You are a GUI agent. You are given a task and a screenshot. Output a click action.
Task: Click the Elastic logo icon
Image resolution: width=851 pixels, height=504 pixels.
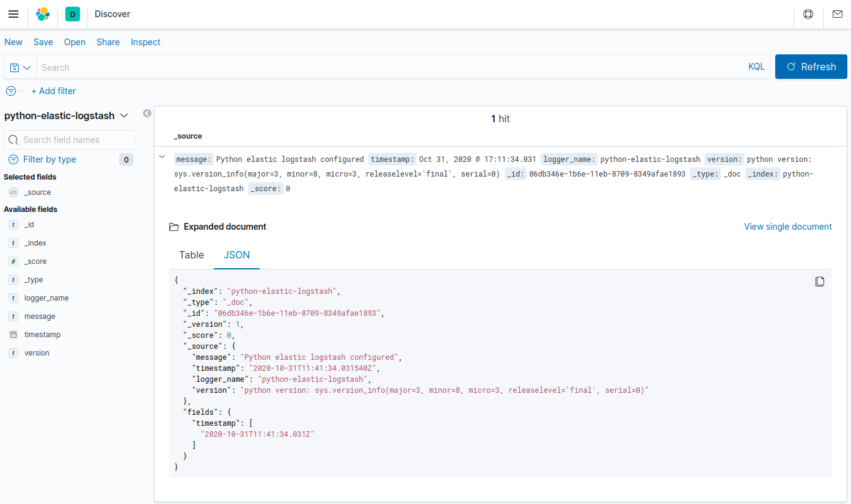(43, 14)
